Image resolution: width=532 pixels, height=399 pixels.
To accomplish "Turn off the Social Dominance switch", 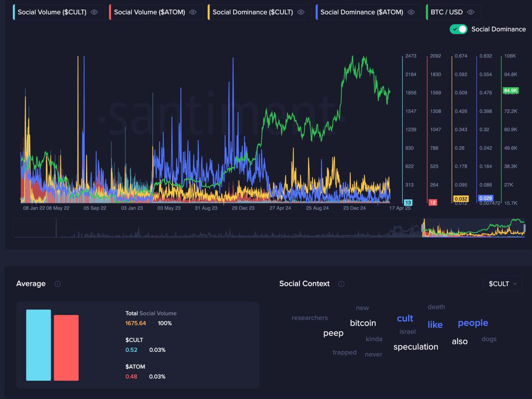I will point(458,29).
